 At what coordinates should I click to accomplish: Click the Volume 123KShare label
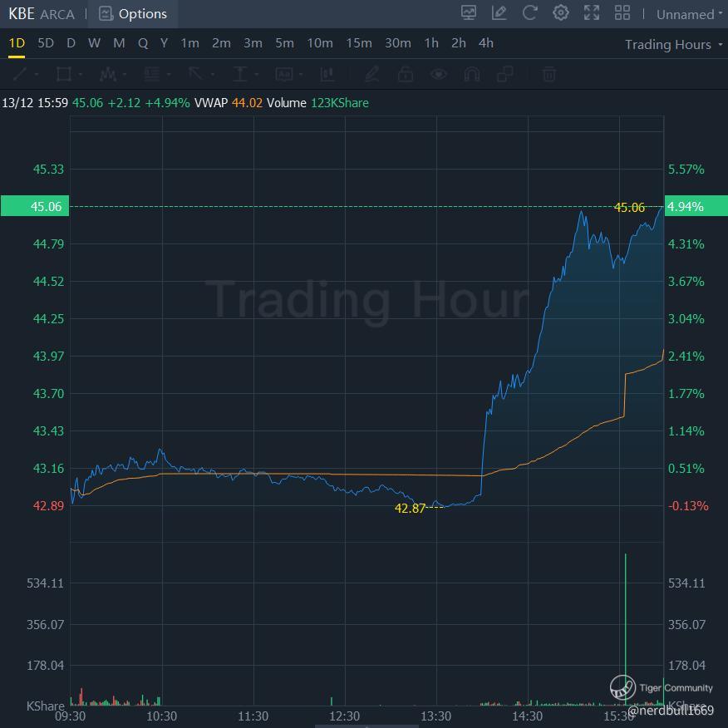click(317, 102)
